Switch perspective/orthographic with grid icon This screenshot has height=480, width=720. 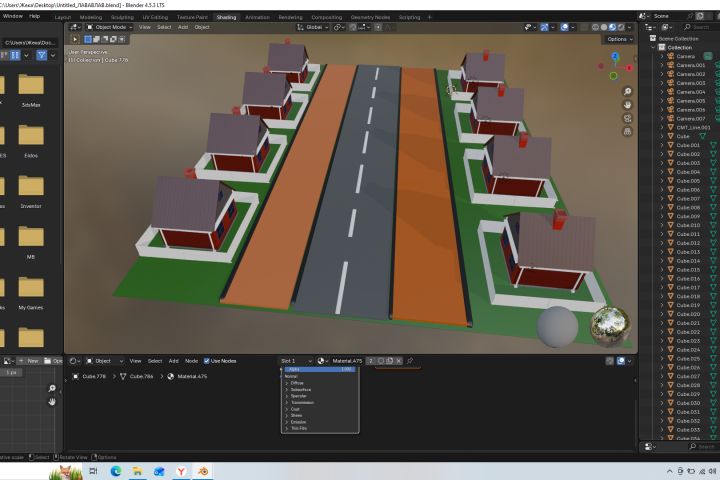tap(627, 131)
